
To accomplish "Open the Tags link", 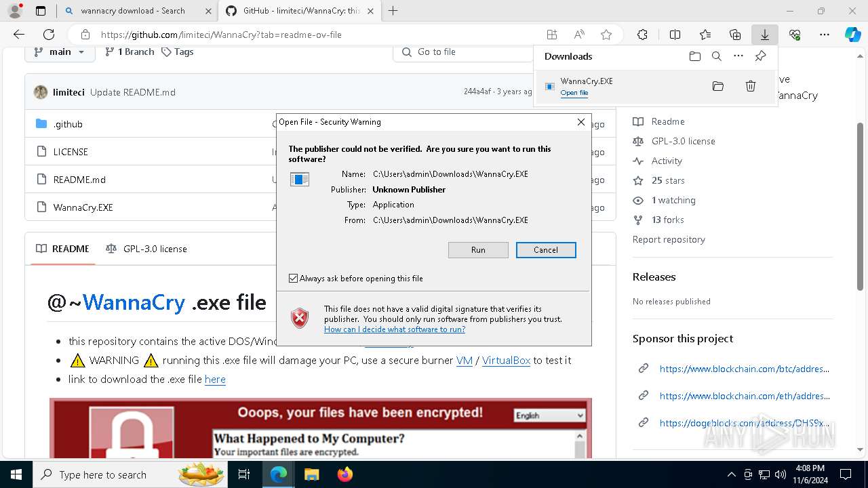I will click(x=178, y=52).
